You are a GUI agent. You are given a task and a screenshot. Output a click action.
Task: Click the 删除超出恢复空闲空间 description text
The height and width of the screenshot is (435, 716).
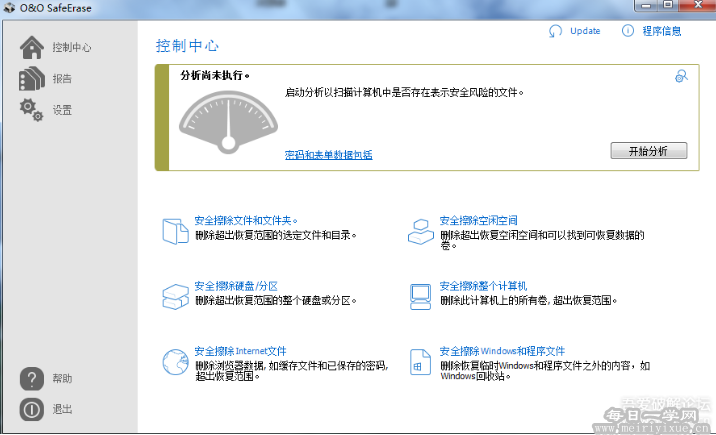(x=542, y=240)
